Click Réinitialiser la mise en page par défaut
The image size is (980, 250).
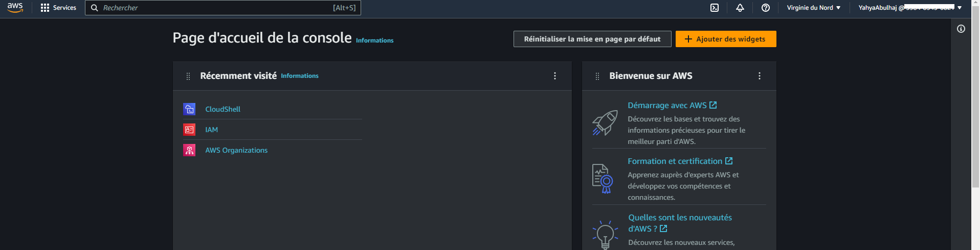click(x=592, y=39)
